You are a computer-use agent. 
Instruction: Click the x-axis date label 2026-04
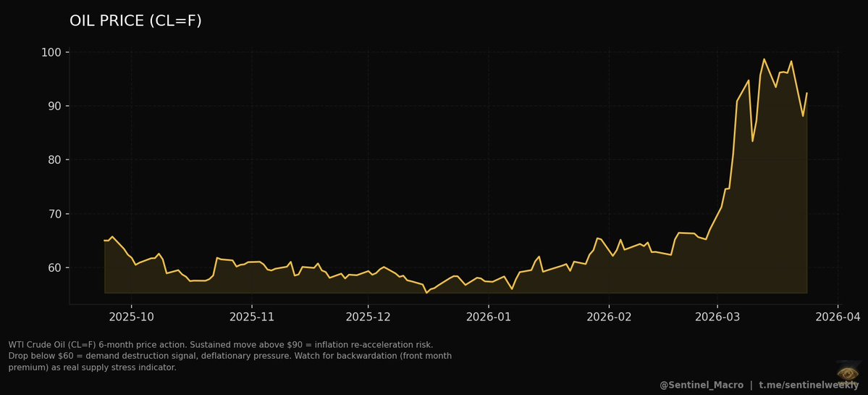click(838, 317)
